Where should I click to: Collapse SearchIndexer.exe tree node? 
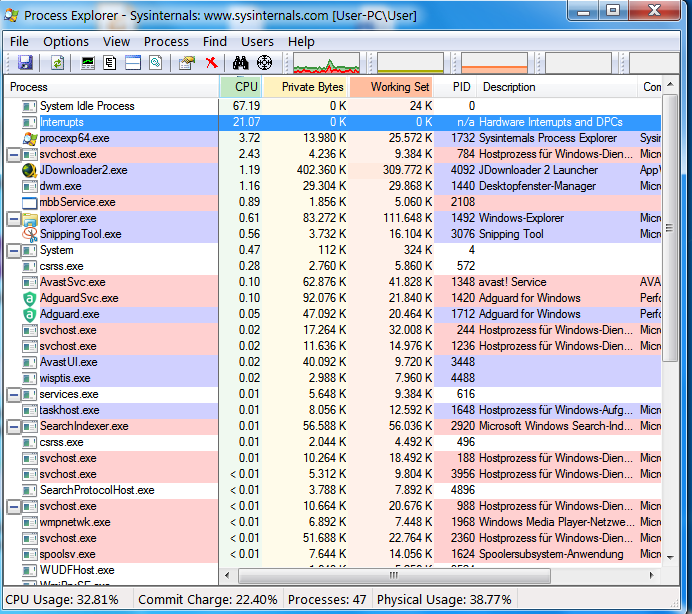tap(14, 427)
